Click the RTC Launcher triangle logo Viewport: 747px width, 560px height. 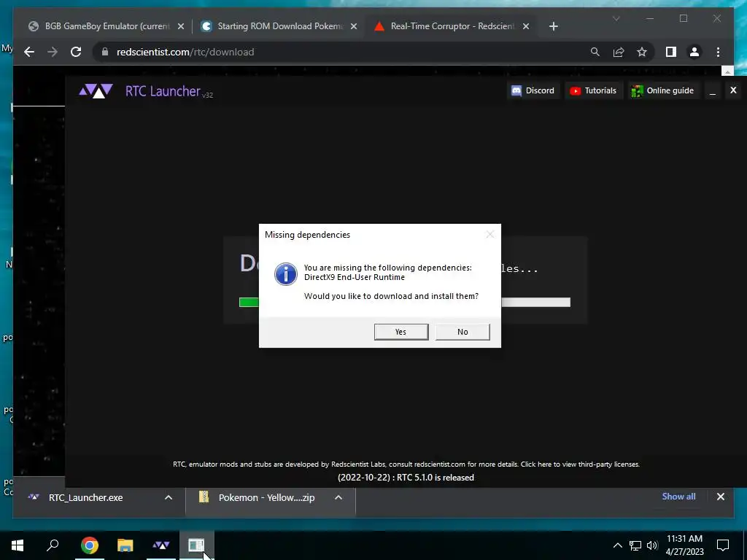coord(96,90)
